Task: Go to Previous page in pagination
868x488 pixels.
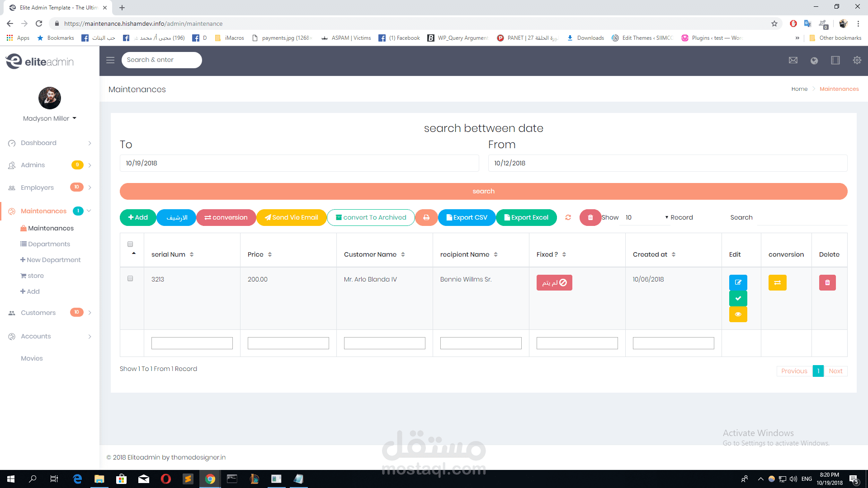Action: pos(794,371)
